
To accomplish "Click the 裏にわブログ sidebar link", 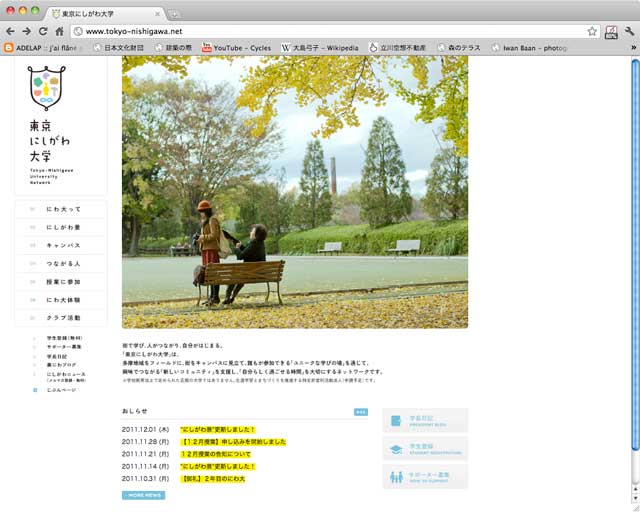I will pos(61,365).
